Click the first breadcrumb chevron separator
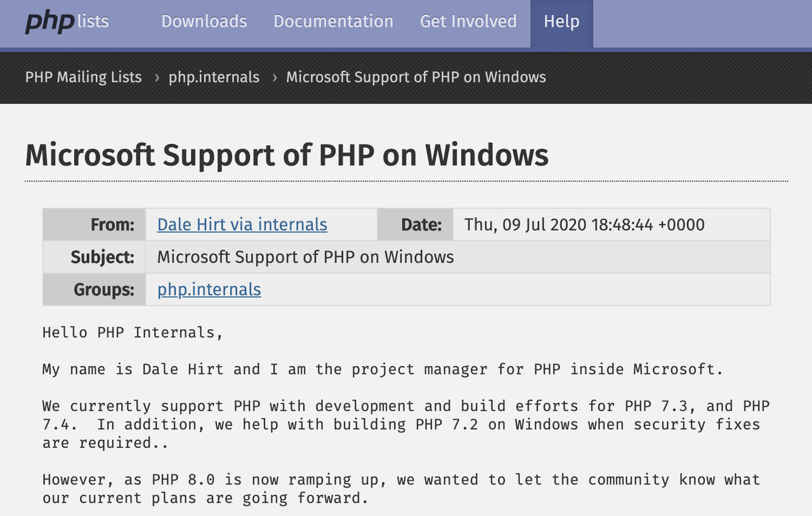This screenshot has width=812, height=516. click(156, 77)
